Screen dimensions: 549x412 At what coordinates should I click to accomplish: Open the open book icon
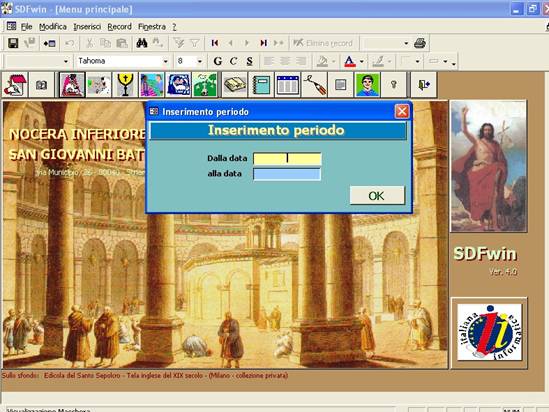click(235, 85)
